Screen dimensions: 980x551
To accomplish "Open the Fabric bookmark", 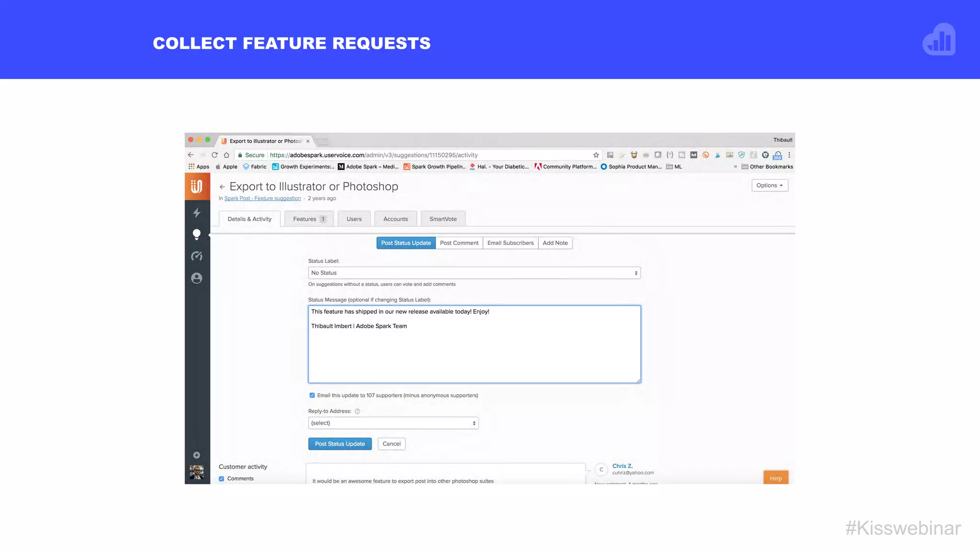I will (255, 167).
